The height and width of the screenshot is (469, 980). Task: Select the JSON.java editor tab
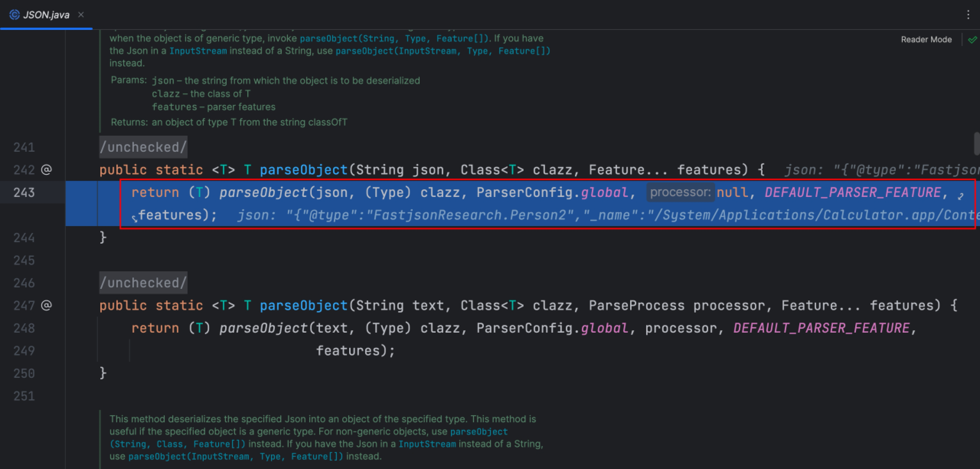(x=46, y=15)
